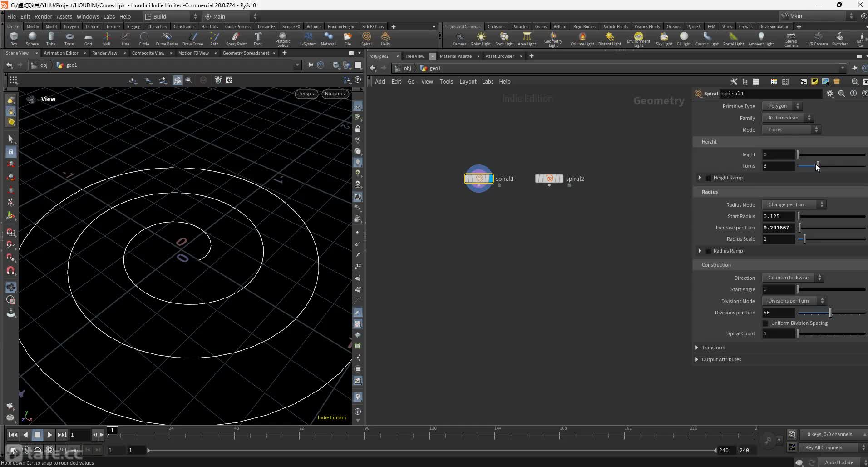Select the L-System shelf tool
The image size is (868, 467).
tap(308, 39)
